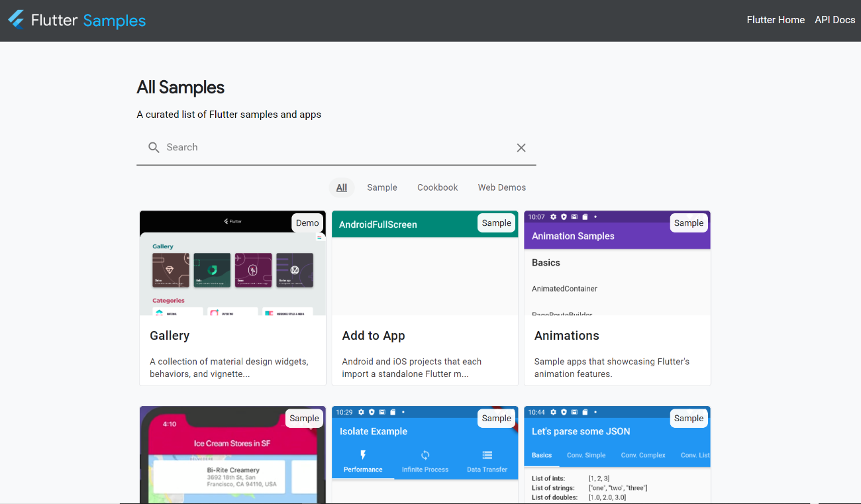The height and width of the screenshot is (504, 861).
Task: Click Sample badge on parse JSON card
Action: point(689,419)
